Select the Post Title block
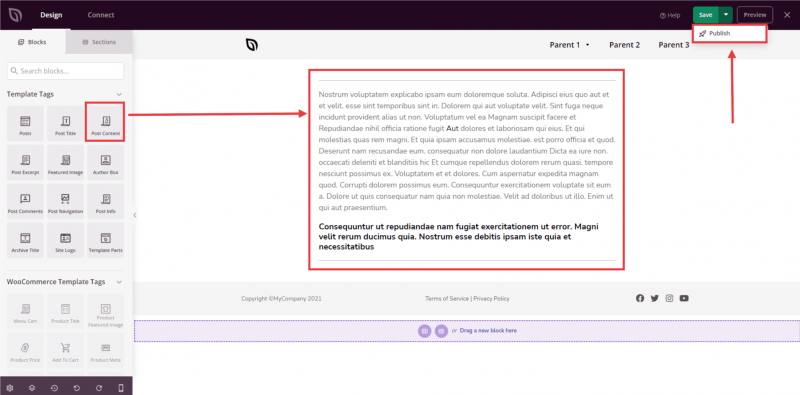The height and width of the screenshot is (395, 800). [x=65, y=124]
